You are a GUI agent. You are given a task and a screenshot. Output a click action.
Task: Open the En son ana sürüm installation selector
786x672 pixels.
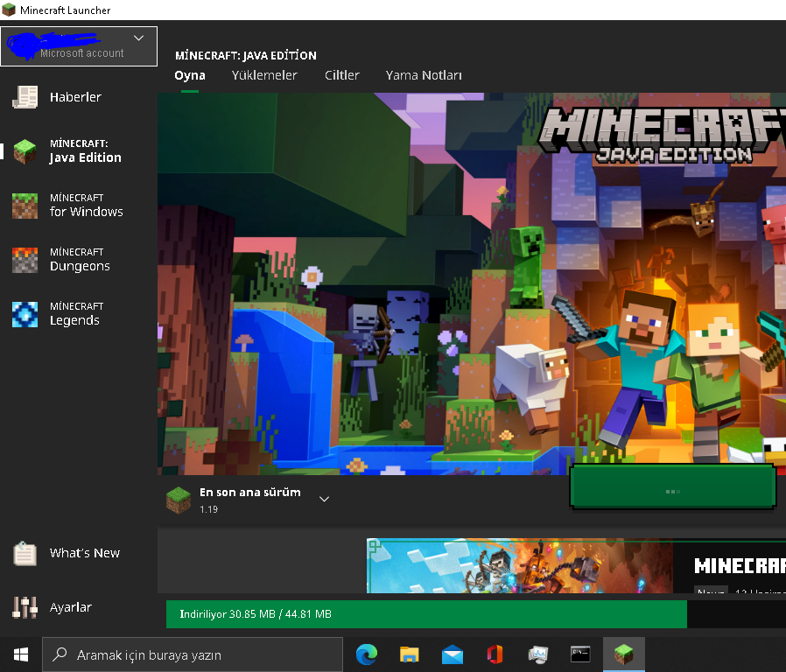click(x=249, y=500)
